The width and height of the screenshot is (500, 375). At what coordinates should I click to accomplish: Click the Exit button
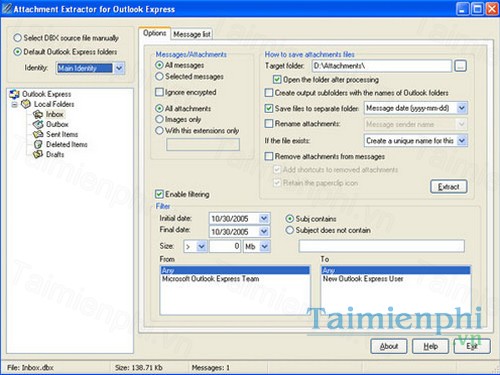click(x=472, y=346)
